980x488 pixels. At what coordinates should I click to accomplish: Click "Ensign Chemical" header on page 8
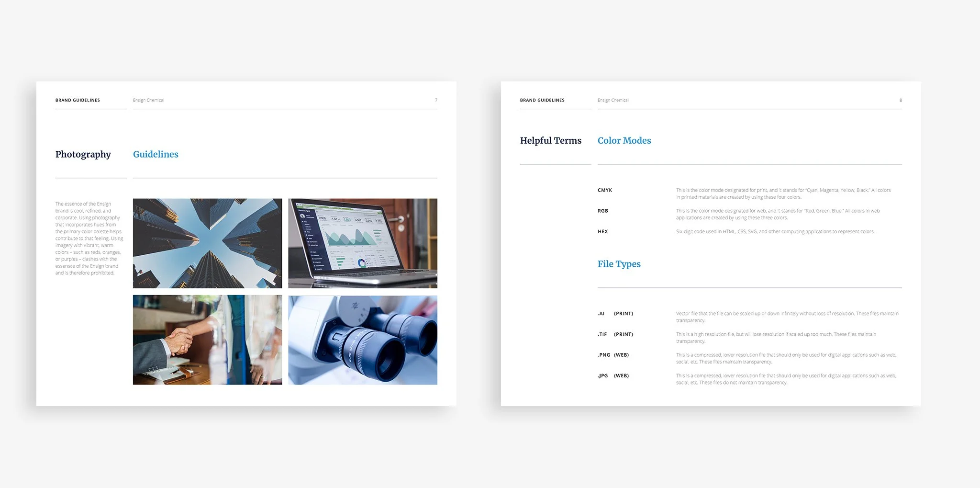point(613,100)
